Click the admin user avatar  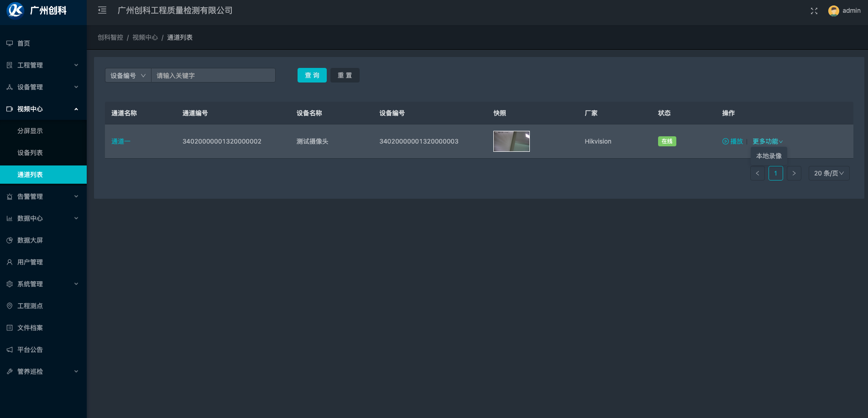point(833,11)
